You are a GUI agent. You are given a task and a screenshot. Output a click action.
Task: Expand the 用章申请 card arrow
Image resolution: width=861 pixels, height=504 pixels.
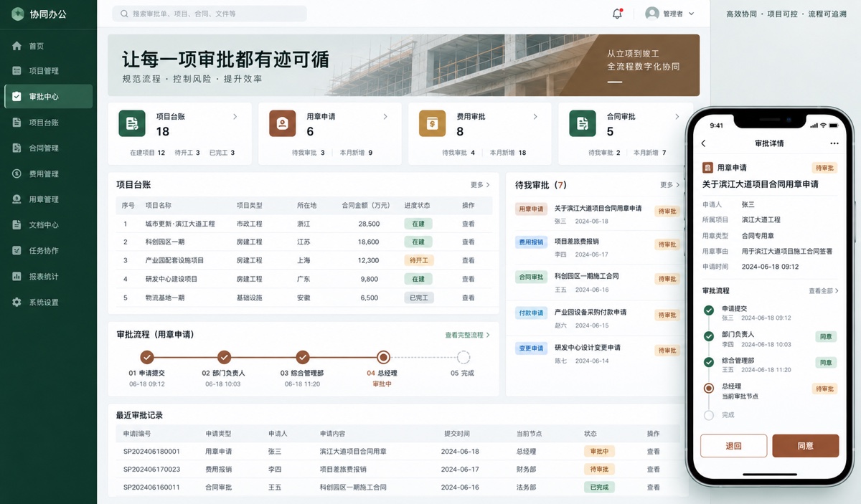tap(385, 116)
